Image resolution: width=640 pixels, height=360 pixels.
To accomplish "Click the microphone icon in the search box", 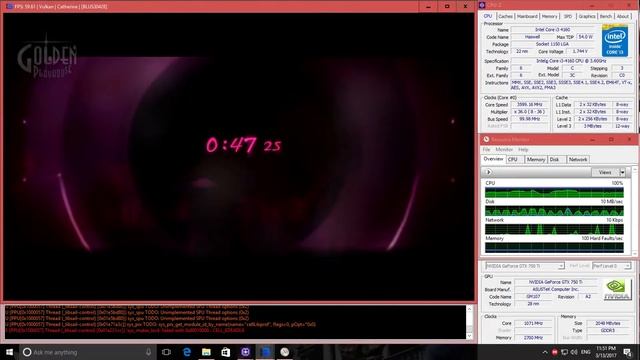I will pyautogui.click(x=148, y=352).
